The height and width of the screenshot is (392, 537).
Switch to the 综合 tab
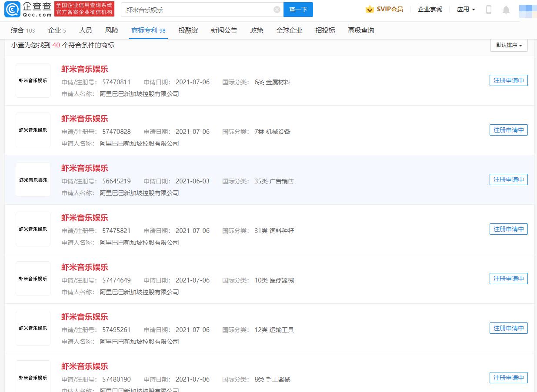(x=18, y=30)
